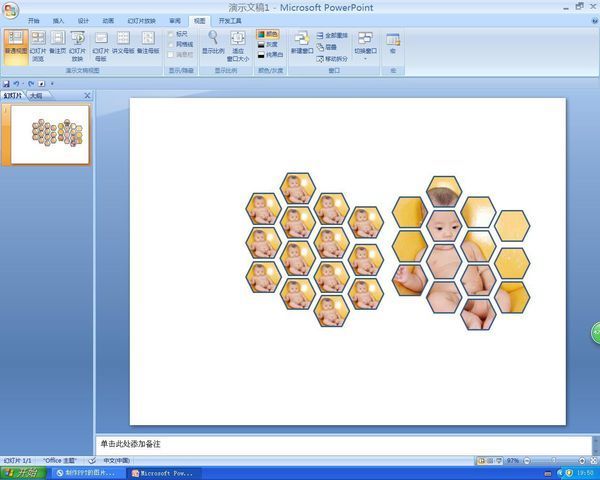Open Slide Sorter view (幻灯片浏览)
600x480 pixels.
[x=38, y=45]
